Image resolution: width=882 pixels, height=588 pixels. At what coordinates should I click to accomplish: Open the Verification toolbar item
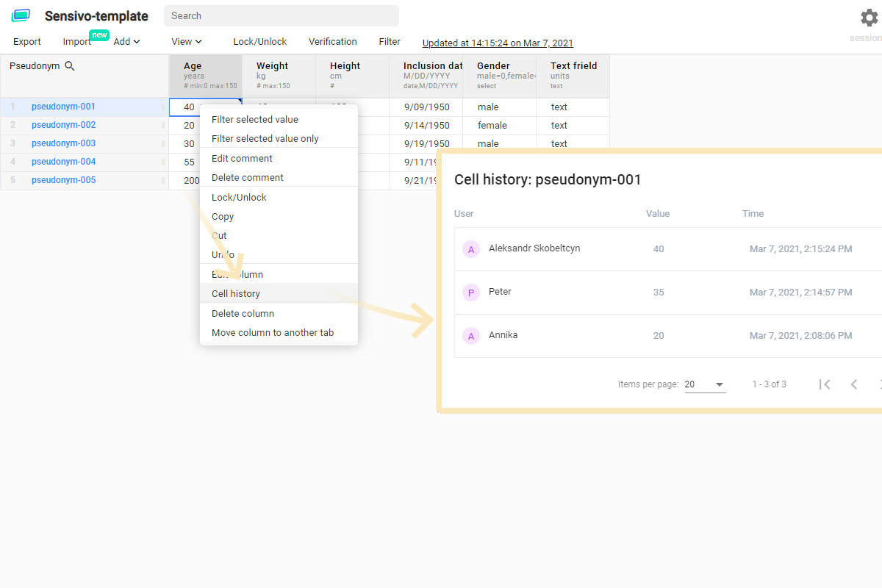click(x=333, y=42)
